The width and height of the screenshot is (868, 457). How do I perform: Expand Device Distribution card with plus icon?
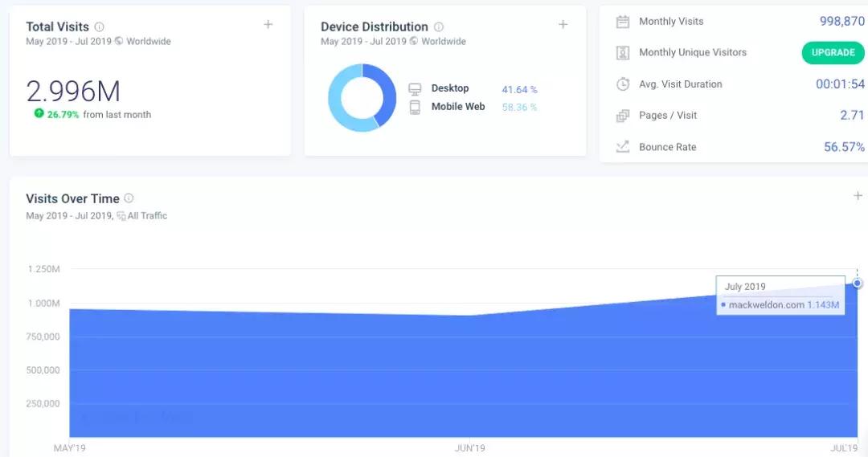coord(563,25)
